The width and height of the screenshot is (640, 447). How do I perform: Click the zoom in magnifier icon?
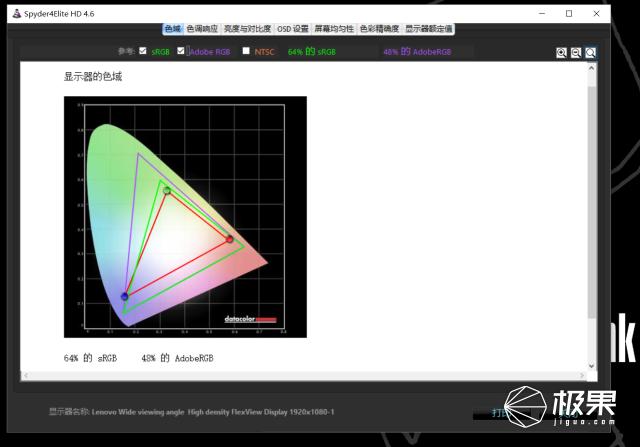[x=562, y=53]
